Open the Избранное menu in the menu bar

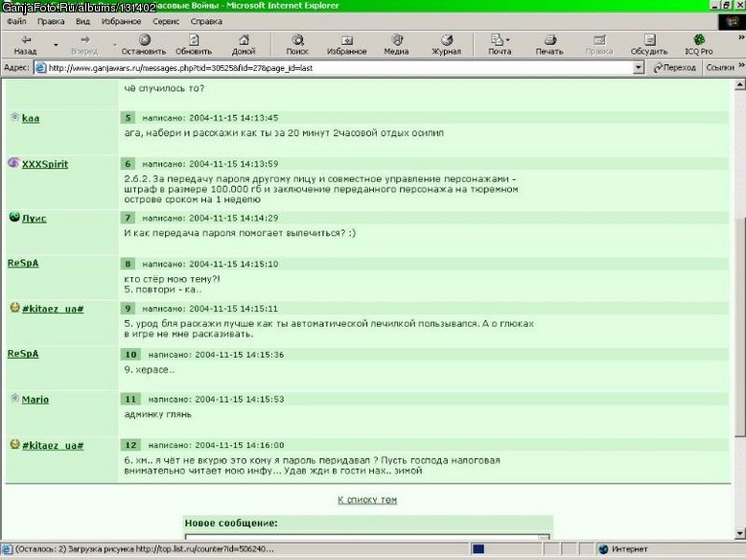tap(122, 21)
